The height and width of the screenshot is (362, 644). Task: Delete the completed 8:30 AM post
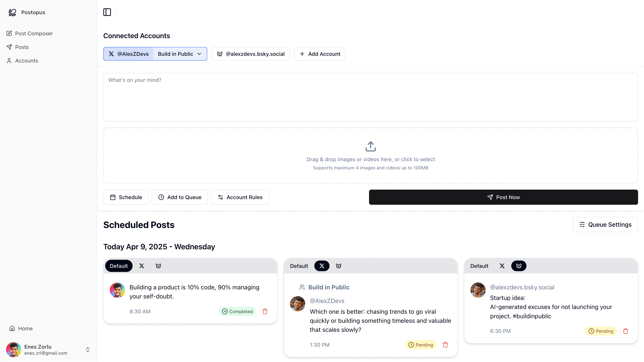click(265, 311)
